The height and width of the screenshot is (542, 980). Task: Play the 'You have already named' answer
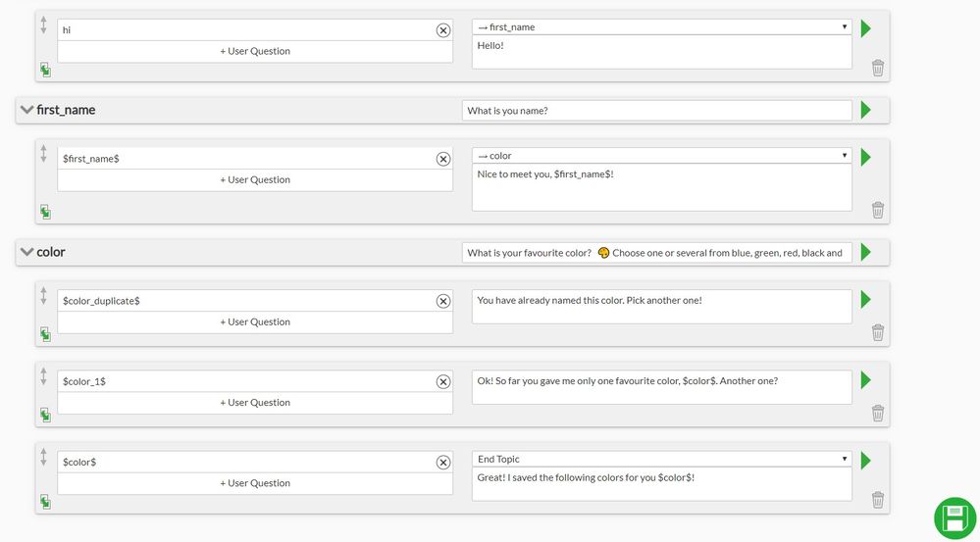(x=865, y=299)
